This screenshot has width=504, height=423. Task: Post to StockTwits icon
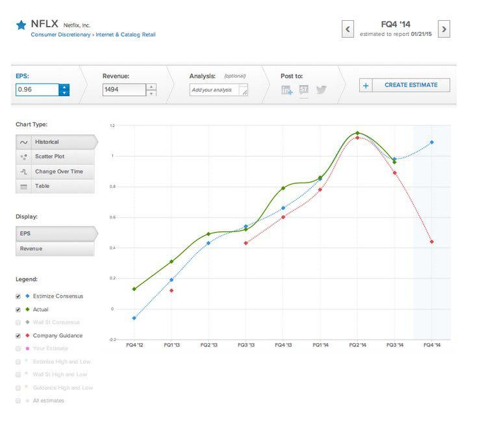point(304,90)
